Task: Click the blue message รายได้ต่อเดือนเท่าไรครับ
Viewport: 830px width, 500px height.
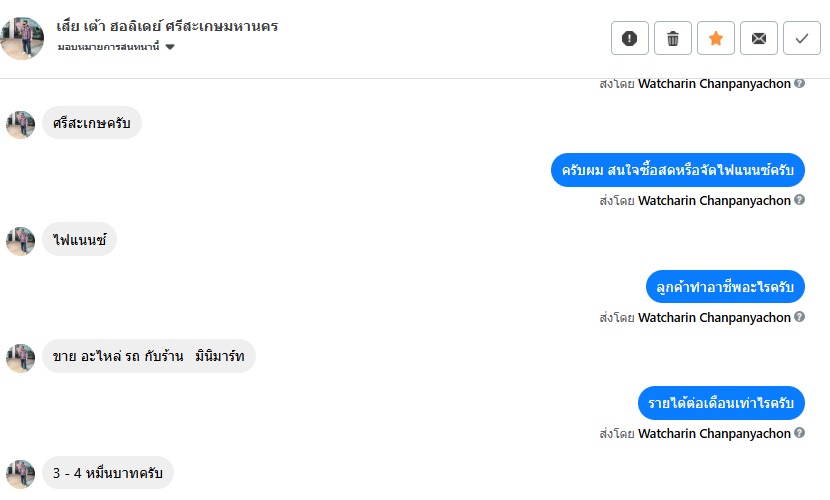Action: 721,403
